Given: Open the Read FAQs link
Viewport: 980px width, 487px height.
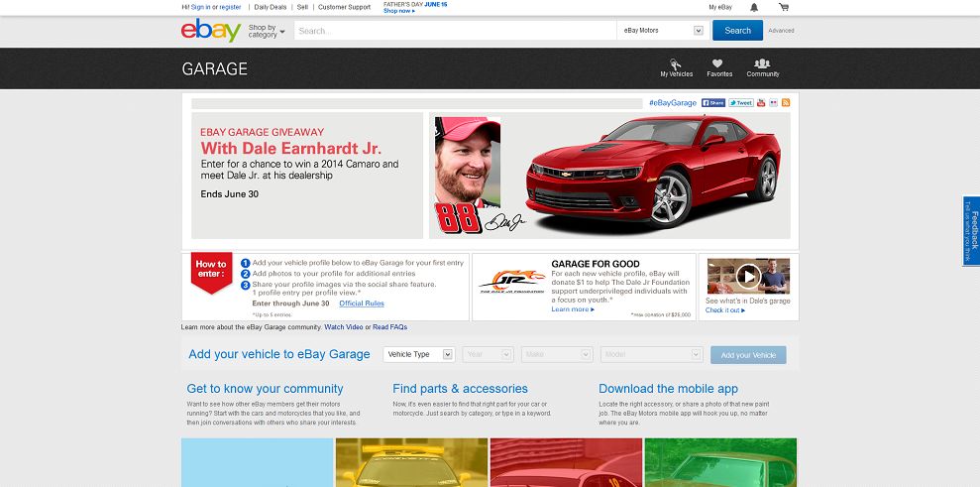Looking at the screenshot, I should (x=390, y=327).
